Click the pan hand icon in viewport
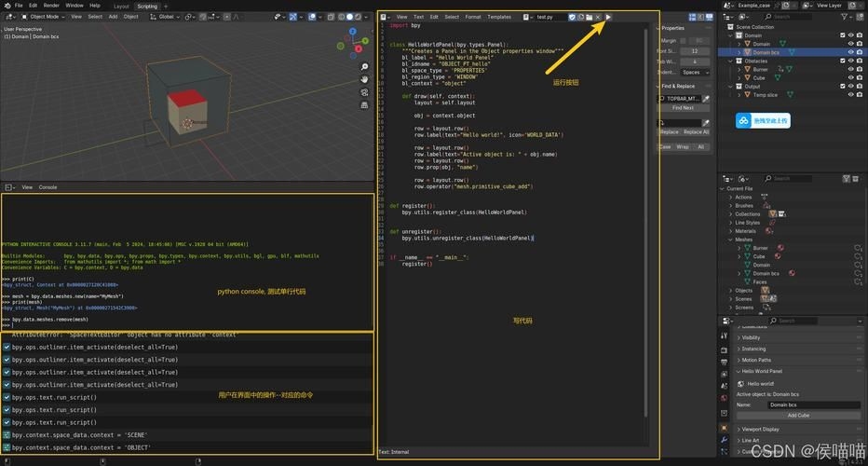The width and height of the screenshot is (868, 466). click(x=364, y=77)
